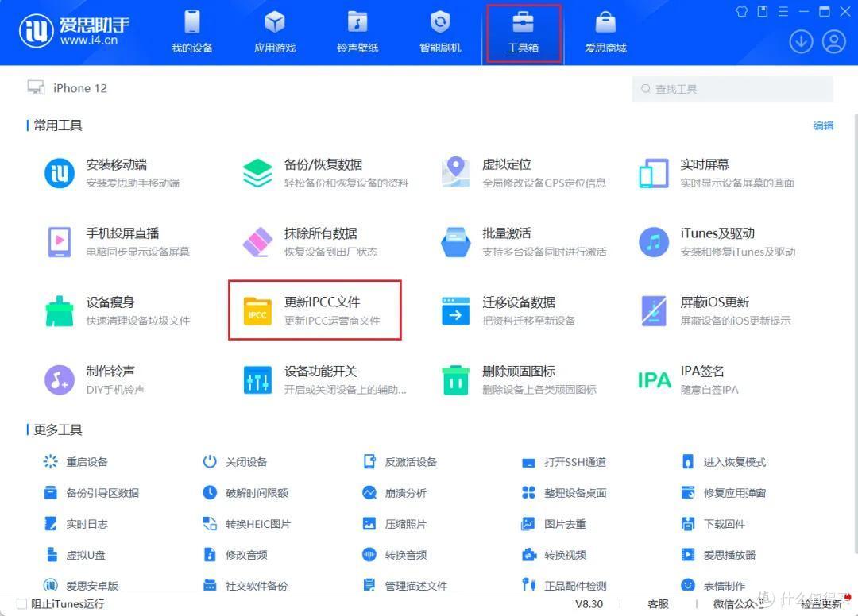Enable the 阻止iTunes运行 checkbox
Image resolution: width=858 pixels, height=616 pixels.
tap(21, 604)
